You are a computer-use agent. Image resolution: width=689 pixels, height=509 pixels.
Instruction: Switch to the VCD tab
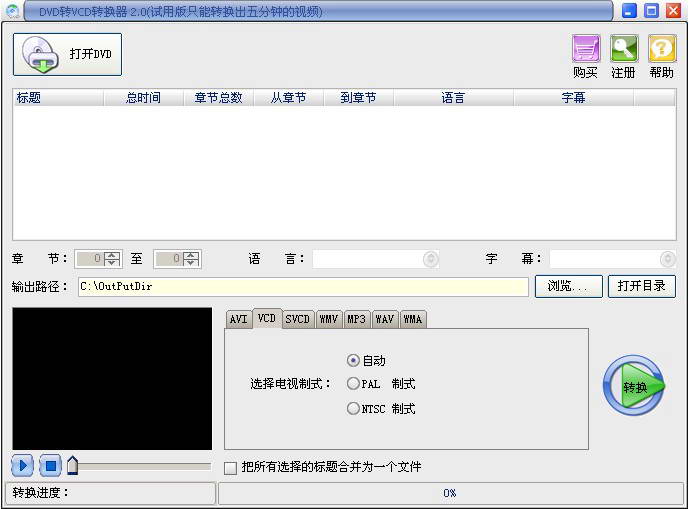click(267, 318)
